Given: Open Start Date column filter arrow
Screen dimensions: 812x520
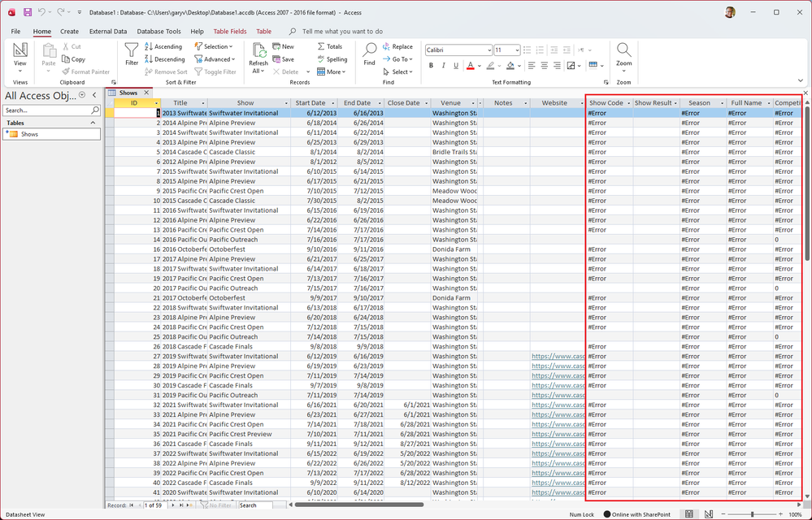Looking at the screenshot, I should point(333,103).
